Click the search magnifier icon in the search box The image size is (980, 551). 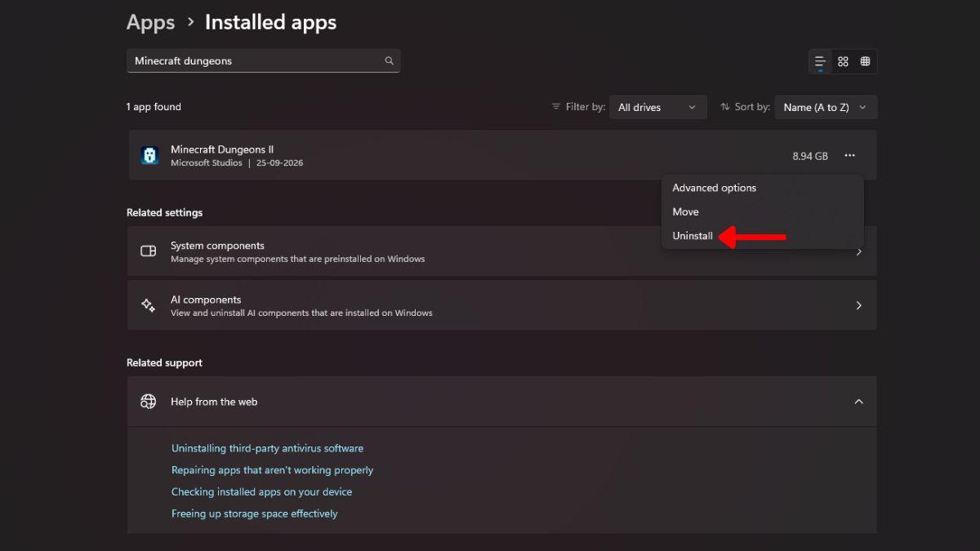point(390,60)
